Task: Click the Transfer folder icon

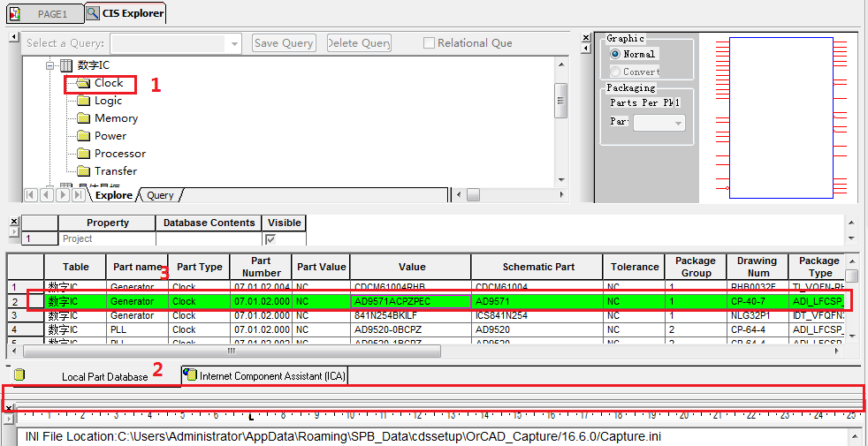Action: point(83,171)
